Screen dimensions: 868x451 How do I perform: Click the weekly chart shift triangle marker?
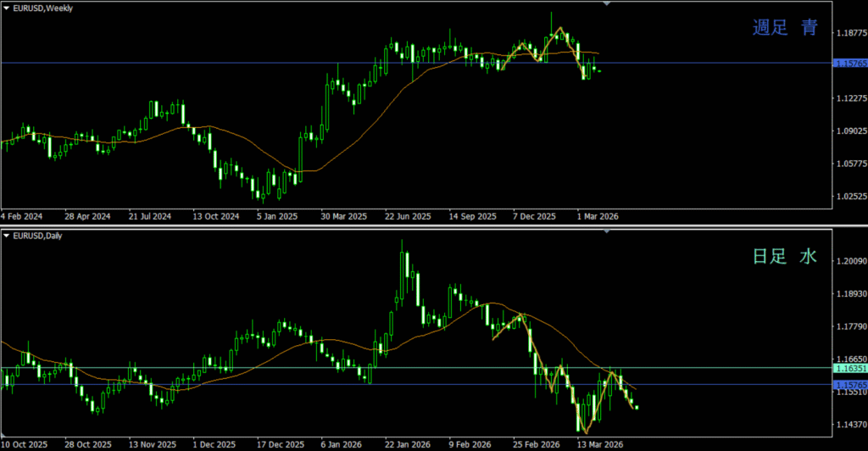606,4
